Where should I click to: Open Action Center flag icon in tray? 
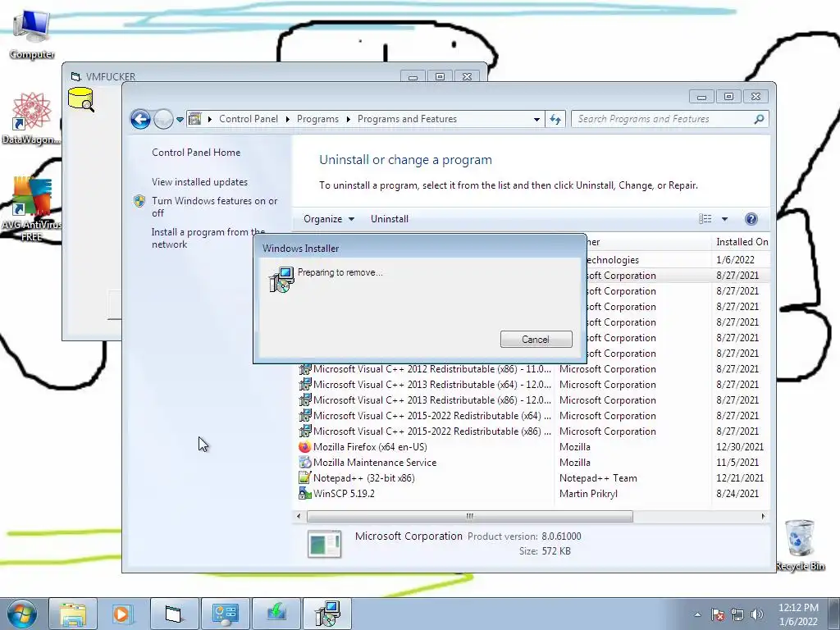[x=718, y=614]
